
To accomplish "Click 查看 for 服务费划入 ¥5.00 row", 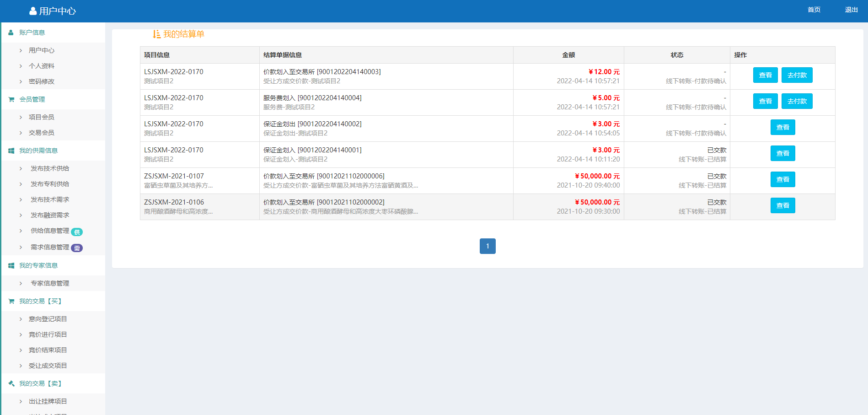I will (x=766, y=101).
